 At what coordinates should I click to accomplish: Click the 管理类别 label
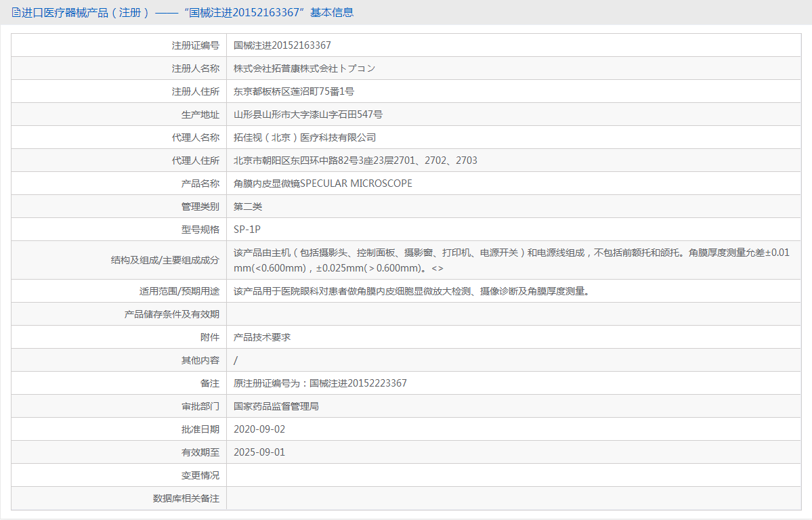tap(200, 207)
